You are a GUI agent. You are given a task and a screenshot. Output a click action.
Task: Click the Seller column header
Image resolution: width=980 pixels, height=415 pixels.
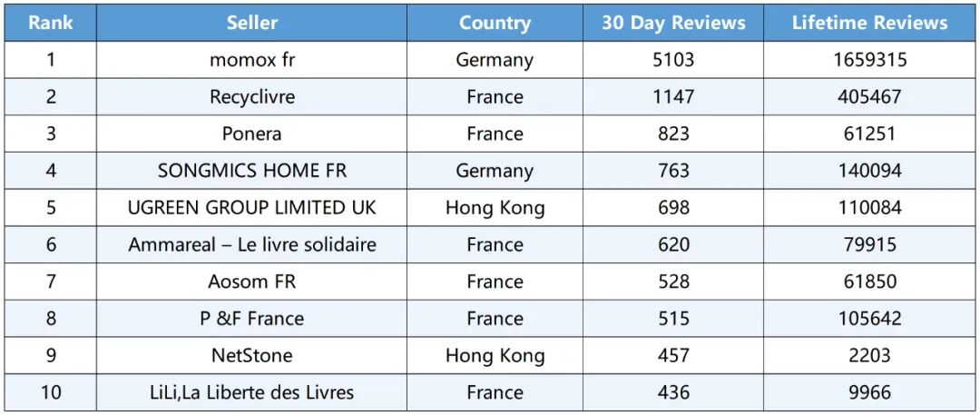click(x=252, y=23)
